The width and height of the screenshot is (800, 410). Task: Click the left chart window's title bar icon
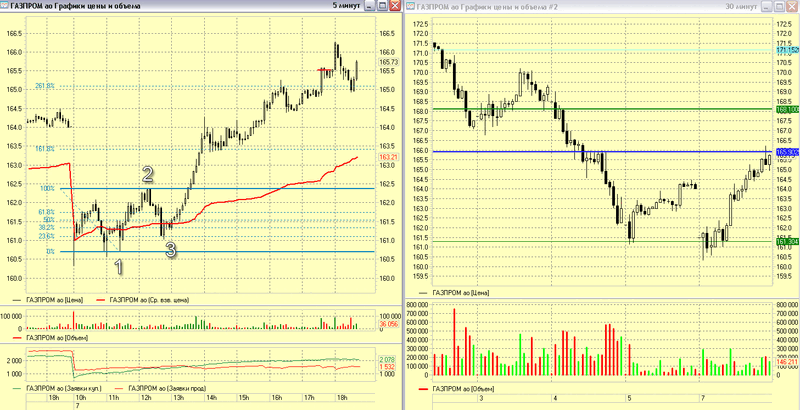coord(4,6)
